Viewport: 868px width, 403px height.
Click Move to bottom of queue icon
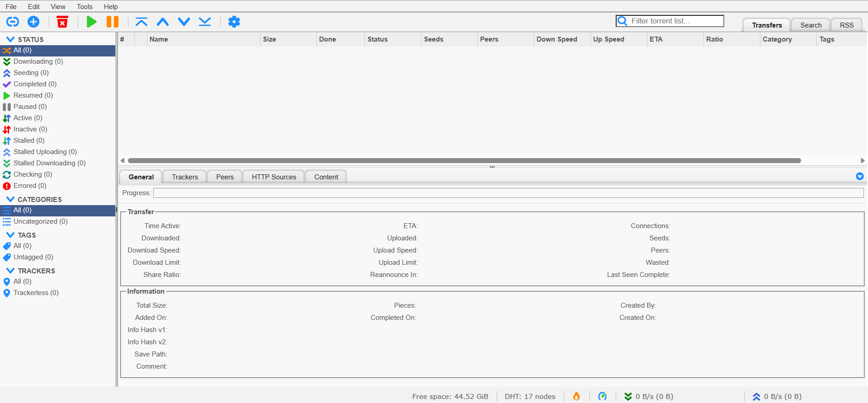point(205,22)
